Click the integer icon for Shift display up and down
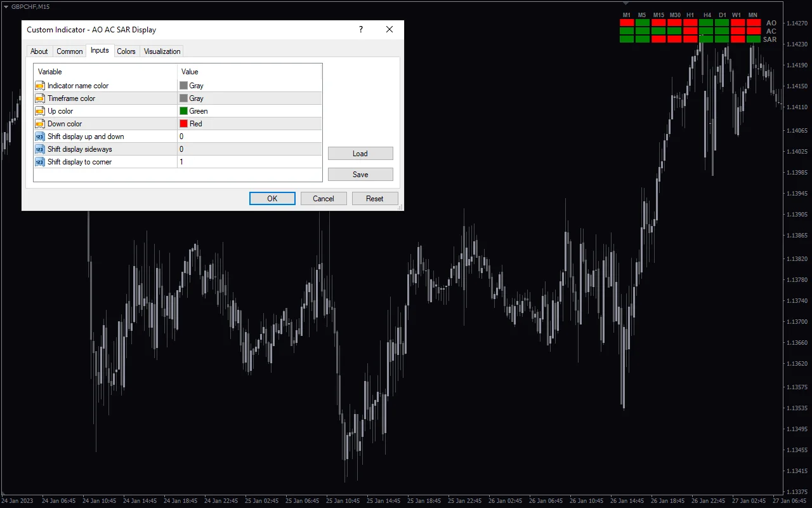This screenshot has height=508, width=812. point(40,137)
